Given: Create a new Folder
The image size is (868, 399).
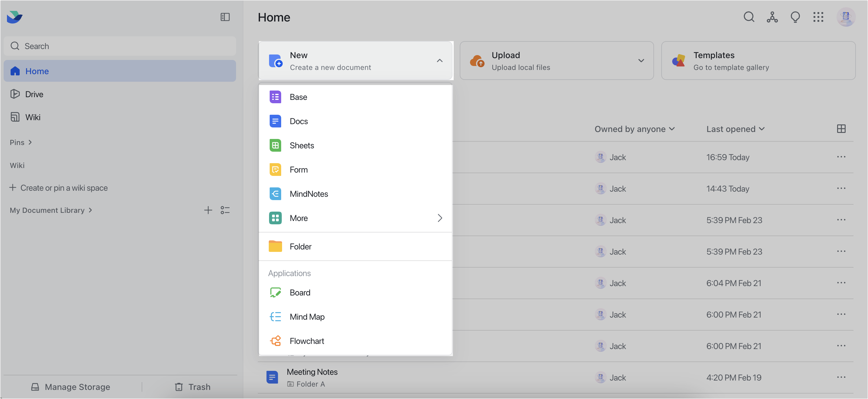Looking at the screenshot, I should (355, 246).
